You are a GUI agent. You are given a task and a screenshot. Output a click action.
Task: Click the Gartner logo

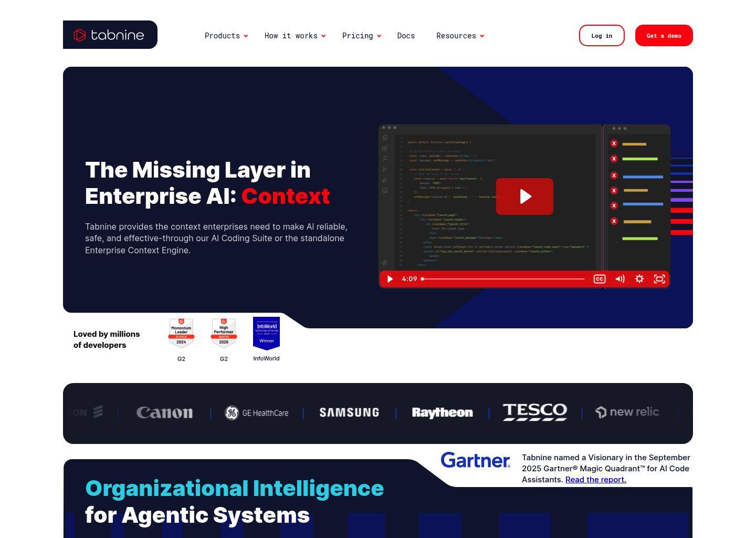(475, 460)
